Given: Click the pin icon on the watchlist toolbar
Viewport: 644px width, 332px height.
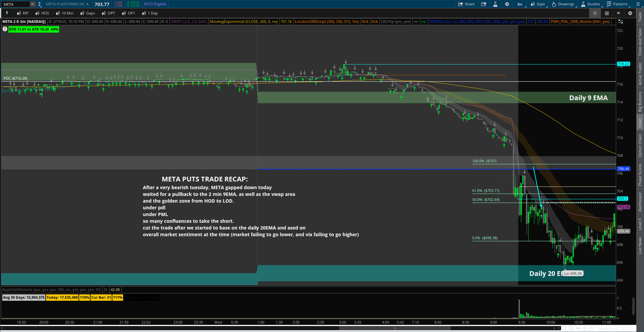Looking at the screenshot, I should [7, 13].
